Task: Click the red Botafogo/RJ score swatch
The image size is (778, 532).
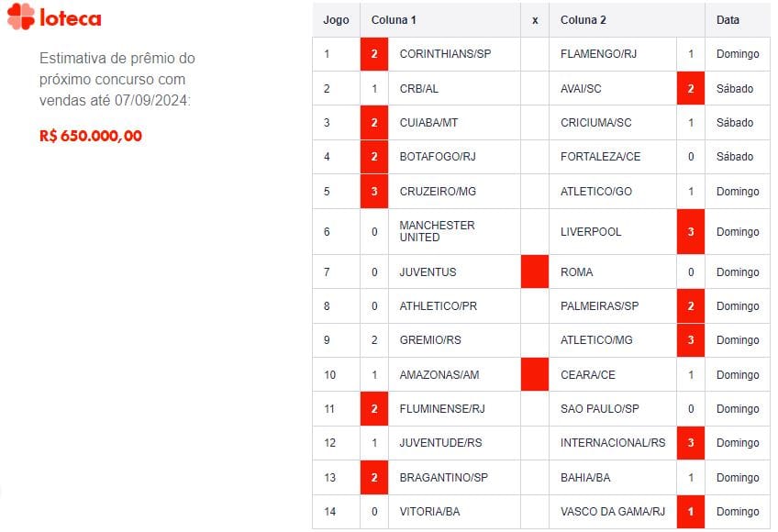Action: coord(373,156)
